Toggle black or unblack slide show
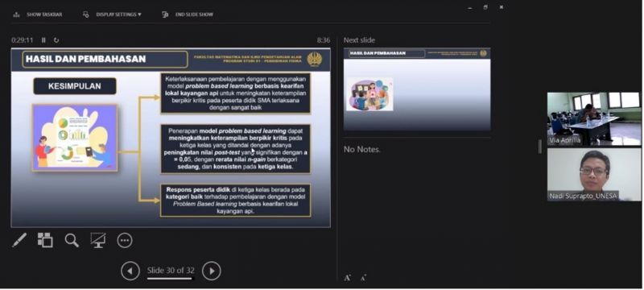The height and width of the screenshot is (290, 644). click(98, 240)
